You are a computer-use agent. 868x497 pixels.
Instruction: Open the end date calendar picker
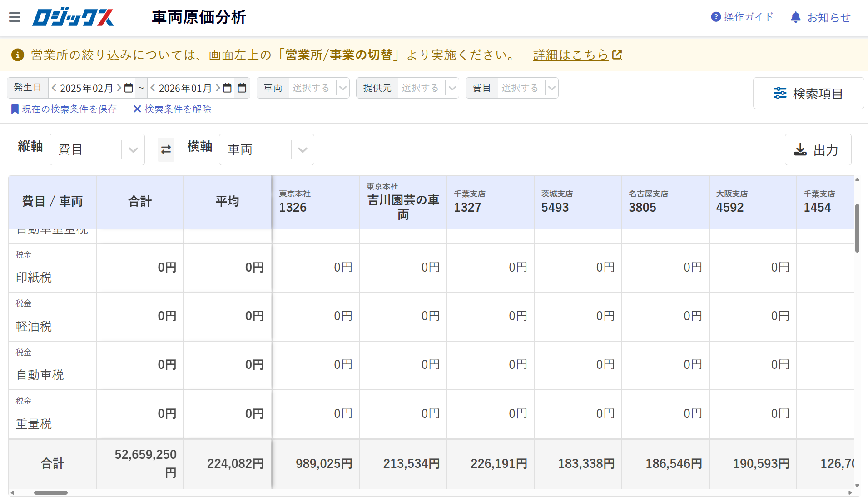click(227, 88)
